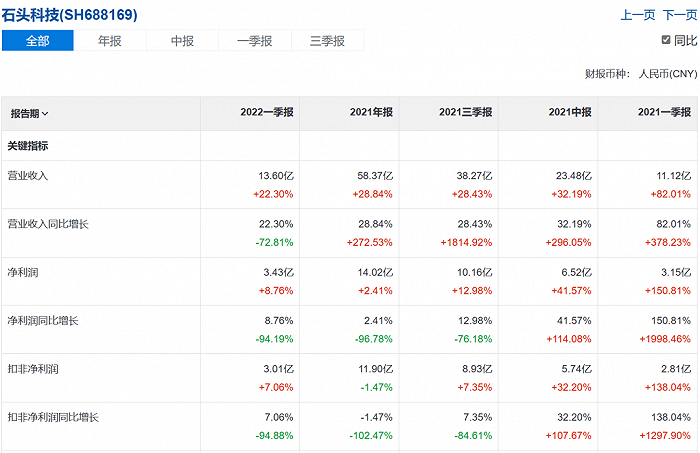The width and height of the screenshot is (700, 453).
Task: Expand the 报告期 dropdown arrow
Action: click(x=45, y=114)
